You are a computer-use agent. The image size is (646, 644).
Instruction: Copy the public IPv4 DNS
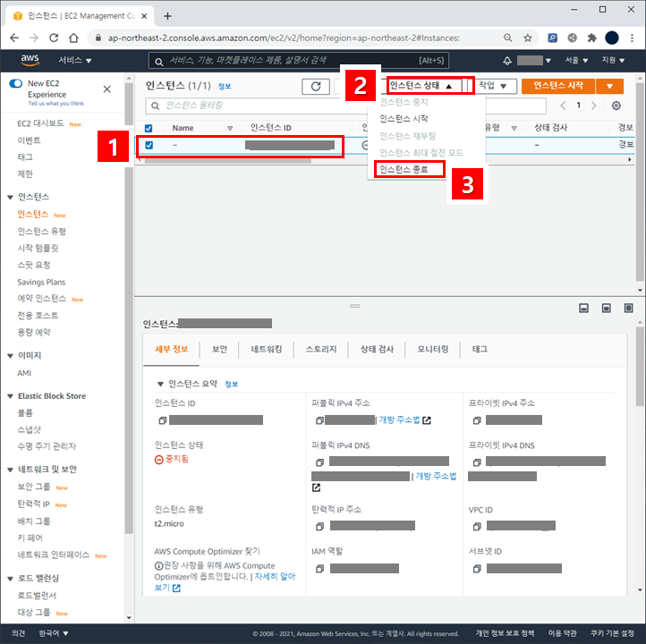pos(319,462)
